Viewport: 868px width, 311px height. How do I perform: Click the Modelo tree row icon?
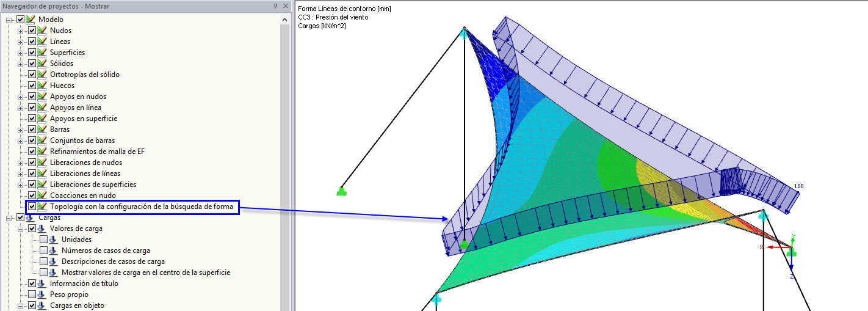point(30,20)
